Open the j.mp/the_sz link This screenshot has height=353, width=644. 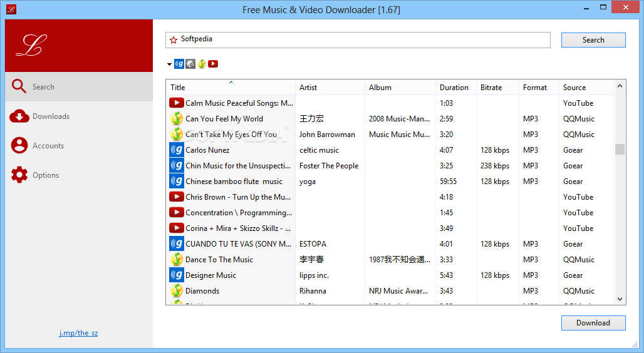[x=78, y=333]
